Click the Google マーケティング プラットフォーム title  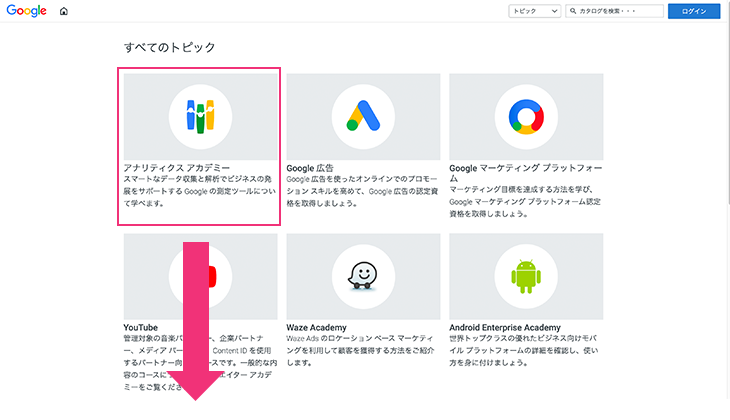pos(526,173)
